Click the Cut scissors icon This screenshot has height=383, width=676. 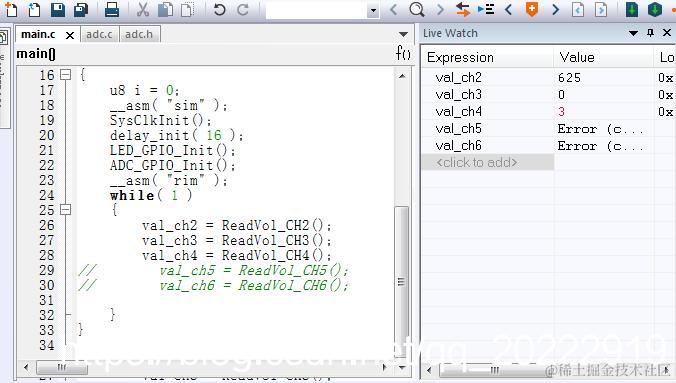coord(143,9)
